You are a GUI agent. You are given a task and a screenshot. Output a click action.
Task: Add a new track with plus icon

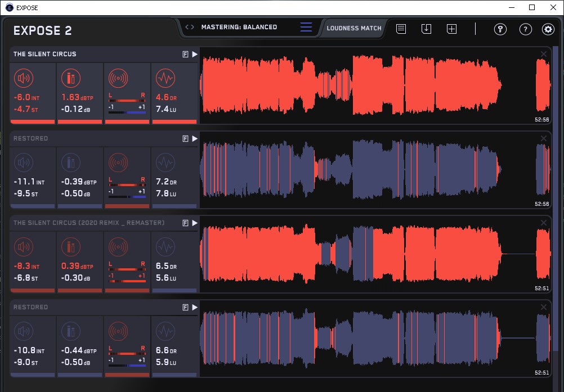[451, 29]
